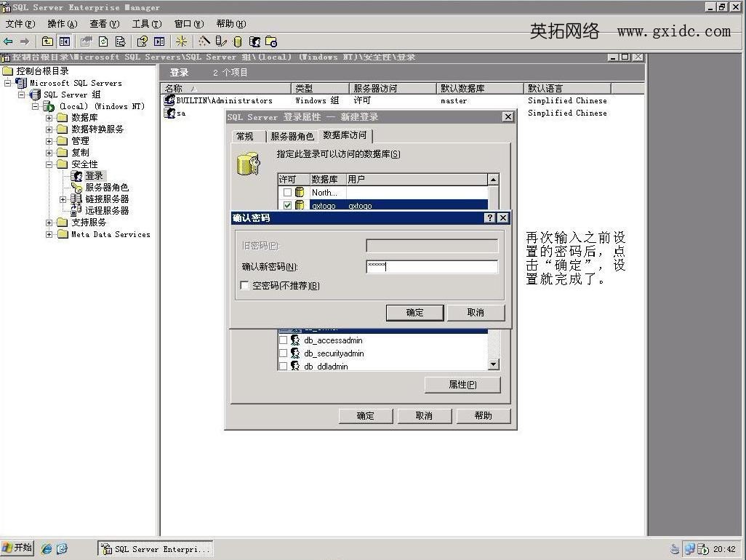
Task: Enable the 空密码(不推荐) checkbox
Action: [x=245, y=286]
